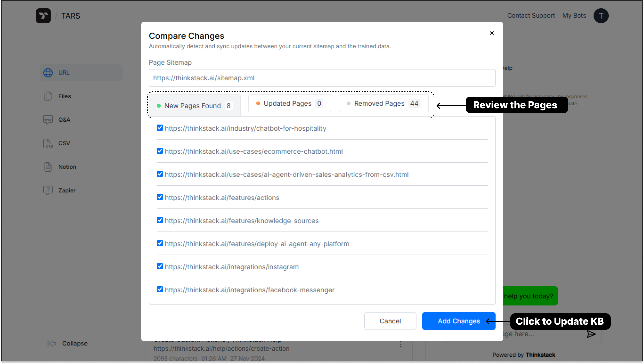The image size is (644, 364).
Task: Click the Thinkstack link in Powered by
Action: (540, 355)
